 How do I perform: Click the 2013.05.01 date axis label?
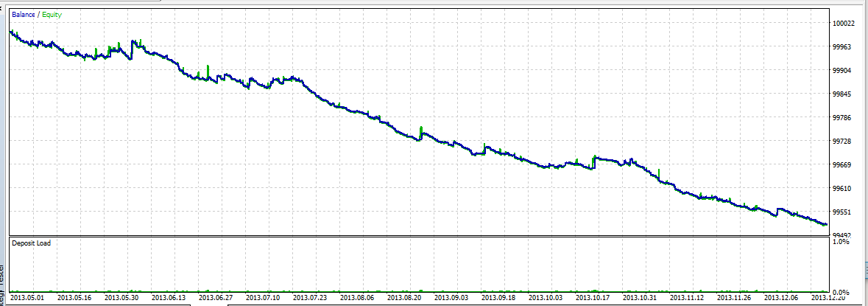26,297
